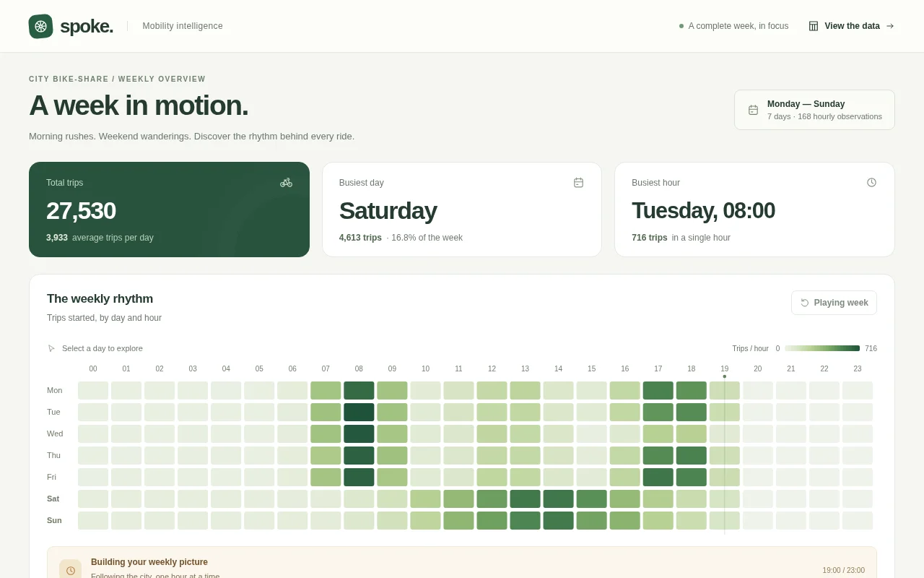Click the Playing week button

pyautogui.click(x=834, y=303)
